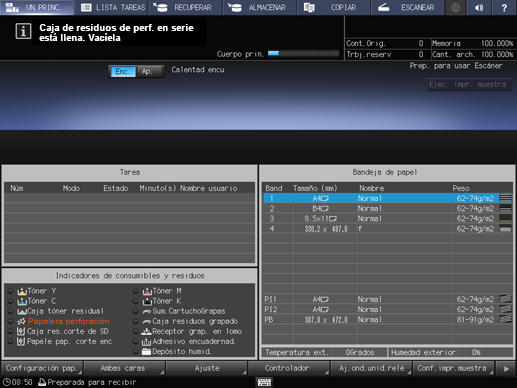
Task: Click the paper level icon for tray 4
Action: (x=505, y=229)
